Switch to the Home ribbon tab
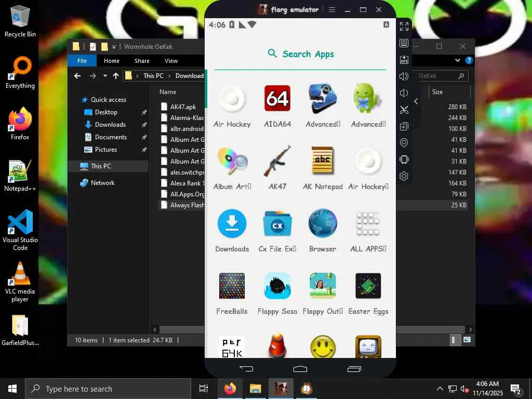 tap(112, 61)
